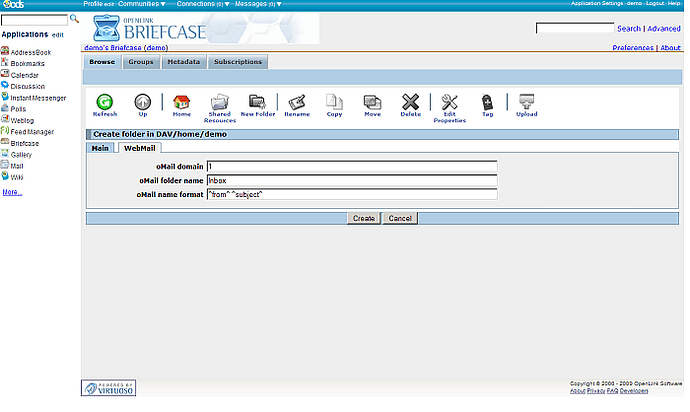The height and width of the screenshot is (412, 690).
Task: Create a New Folder from the toolbar
Action: click(x=257, y=102)
